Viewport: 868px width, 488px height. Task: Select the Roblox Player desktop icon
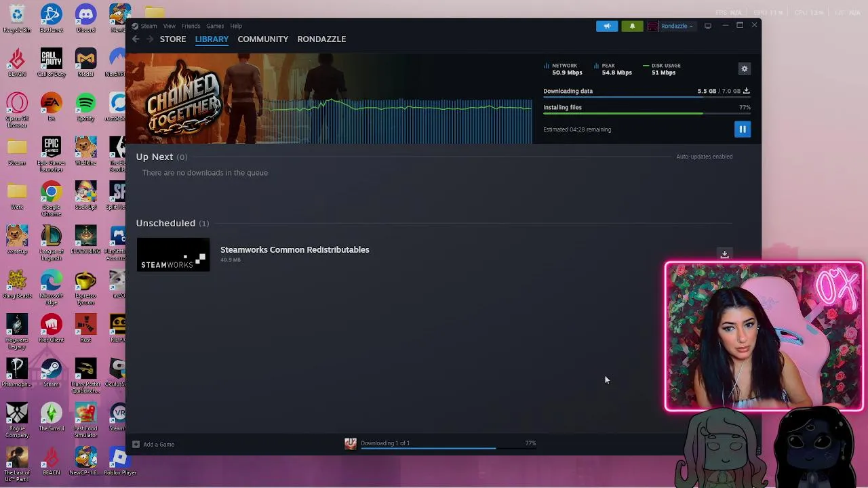[x=119, y=462]
